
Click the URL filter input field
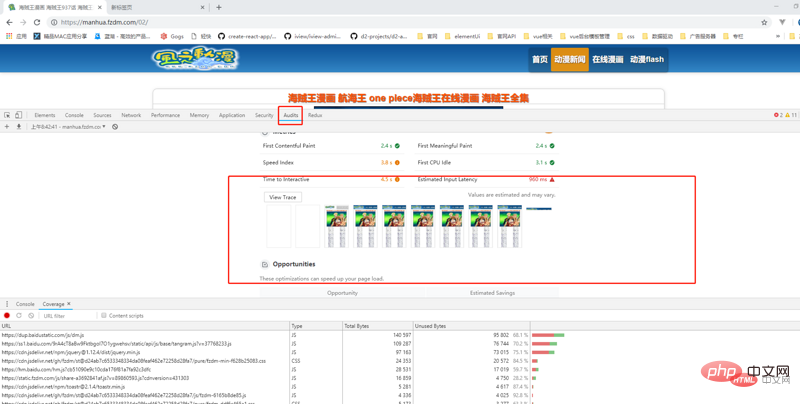click(x=66, y=316)
